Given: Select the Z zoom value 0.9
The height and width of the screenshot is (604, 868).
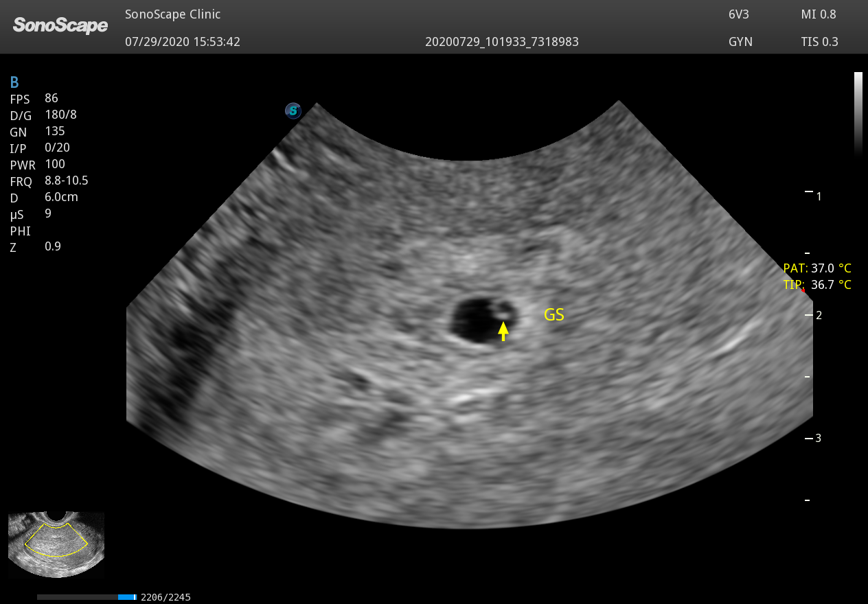Looking at the screenshot, I should click(53, 246).
